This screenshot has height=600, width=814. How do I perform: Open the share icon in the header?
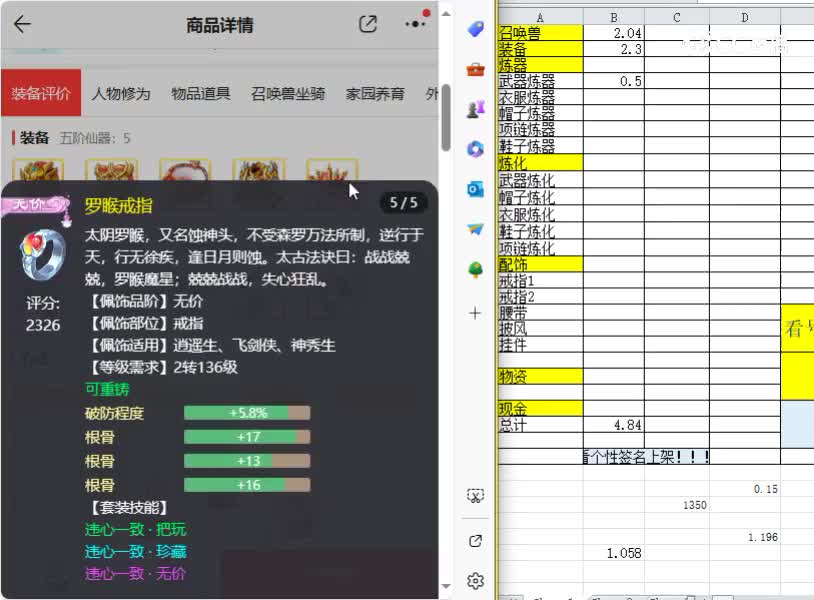368,24
